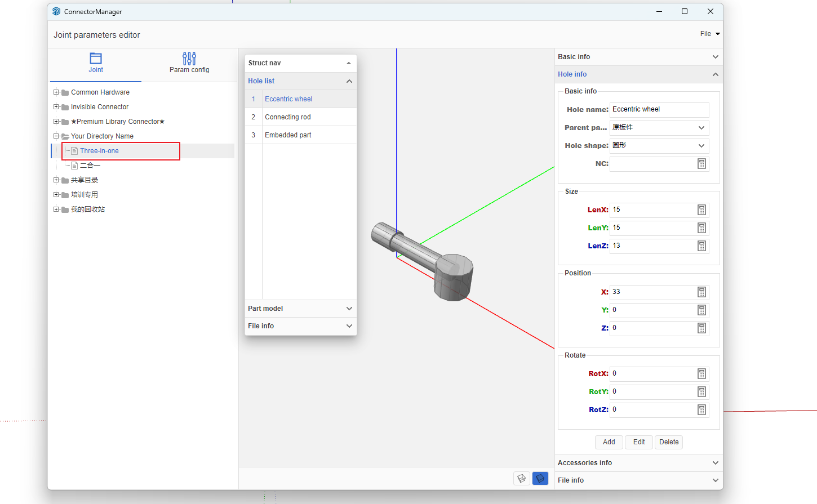Switch to wireframe view mode icon

[522, 478]
